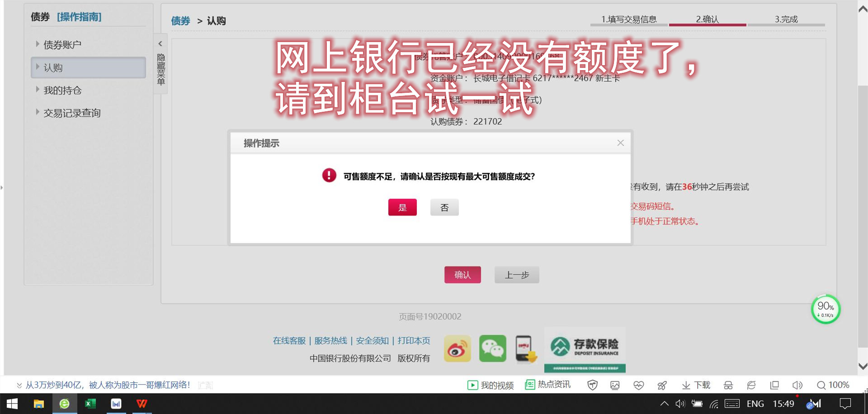Open the browser speed boost rocket icon
Screen dimensions: 868x414
click(662, 385)
